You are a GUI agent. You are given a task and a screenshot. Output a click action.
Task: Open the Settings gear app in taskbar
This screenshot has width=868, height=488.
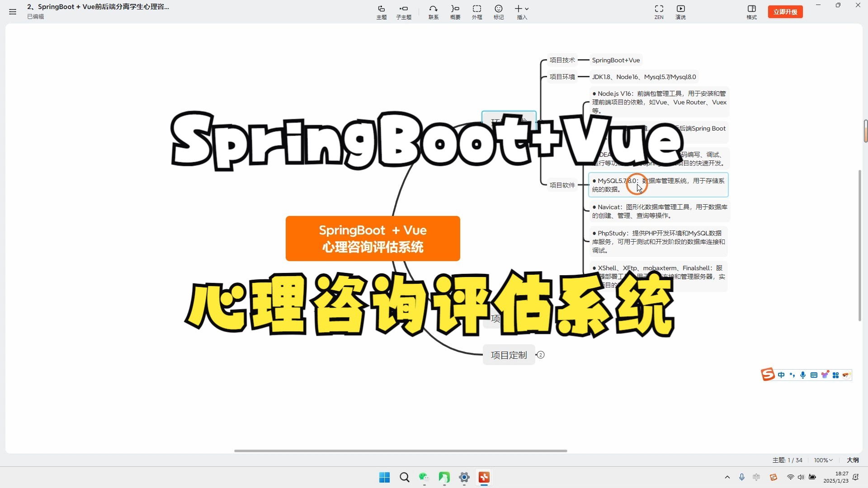point(464,478)
